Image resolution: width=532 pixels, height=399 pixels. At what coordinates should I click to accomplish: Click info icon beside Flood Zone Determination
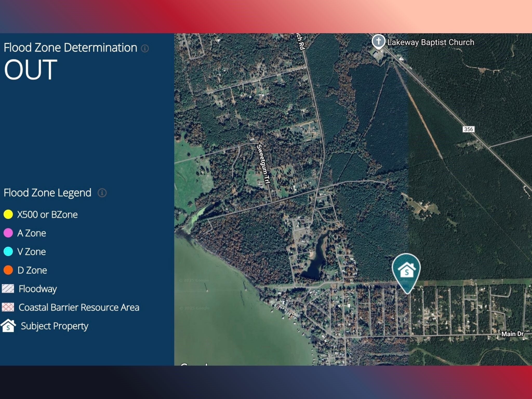tap(145, 48)
